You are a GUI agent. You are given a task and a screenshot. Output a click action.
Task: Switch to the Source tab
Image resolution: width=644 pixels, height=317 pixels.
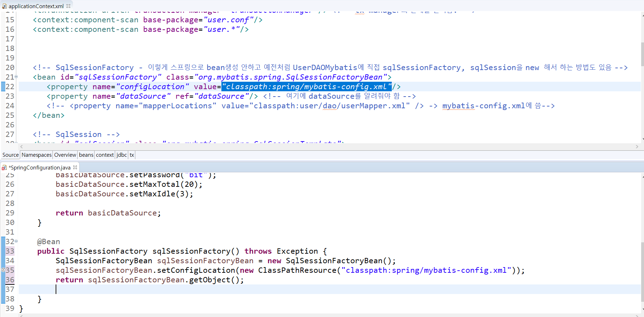click(10, 155)
